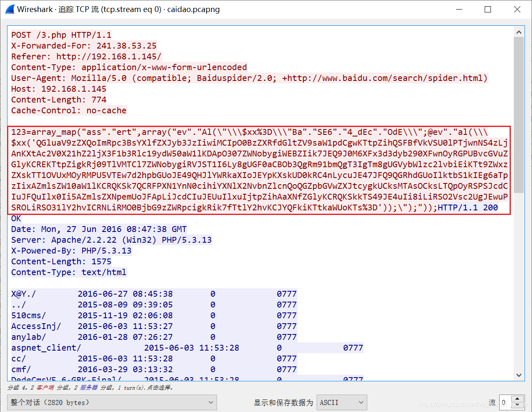Click the Wireshark shark fin title icon

click(10, 9)
